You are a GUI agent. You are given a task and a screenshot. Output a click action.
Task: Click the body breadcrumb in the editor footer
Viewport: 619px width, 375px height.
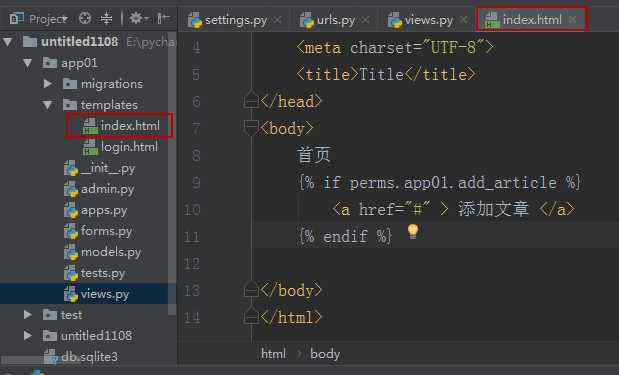tap(325, 354)
